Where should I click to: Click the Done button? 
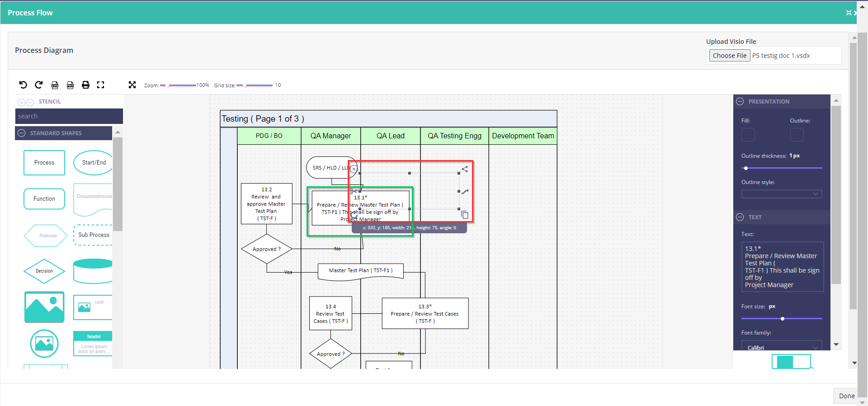846,396
